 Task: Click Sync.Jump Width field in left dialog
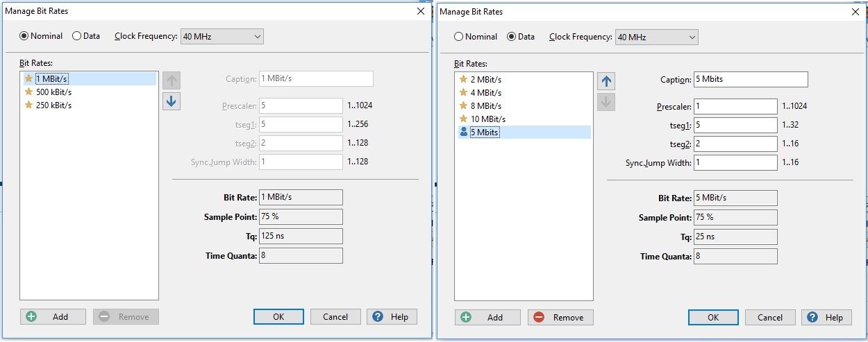point(301,162)
